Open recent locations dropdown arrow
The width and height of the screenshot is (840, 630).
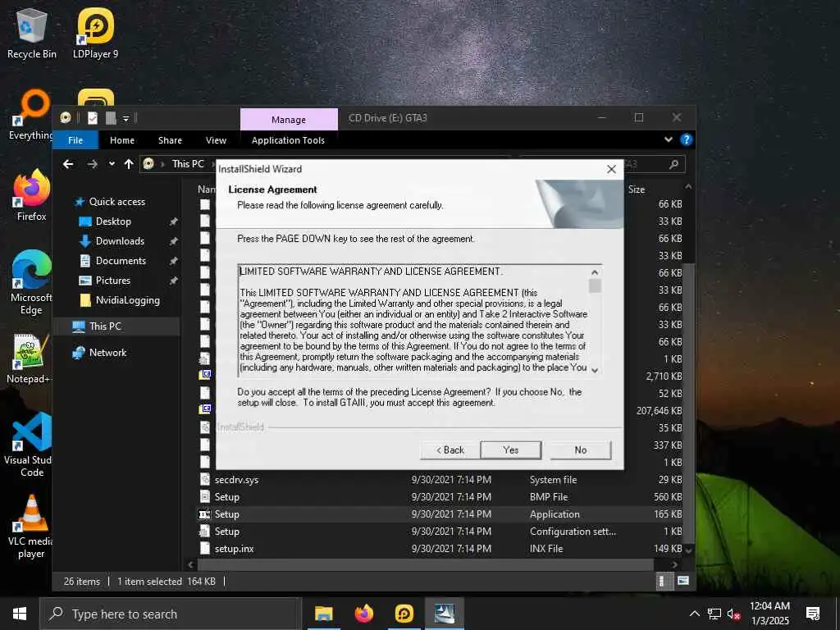click(x=112, y=164)
